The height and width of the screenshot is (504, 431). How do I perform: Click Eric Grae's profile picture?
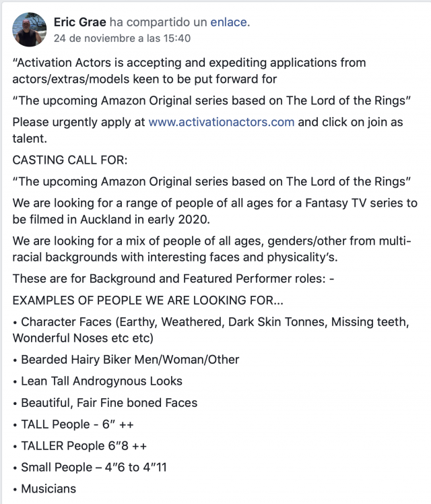click(x=30, y=30)
